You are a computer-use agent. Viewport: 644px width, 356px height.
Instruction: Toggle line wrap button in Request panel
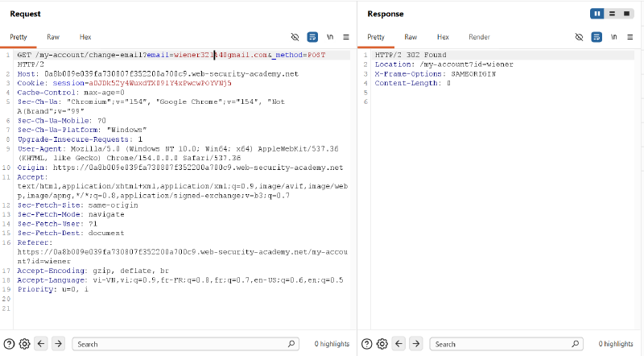coord(312,37)
